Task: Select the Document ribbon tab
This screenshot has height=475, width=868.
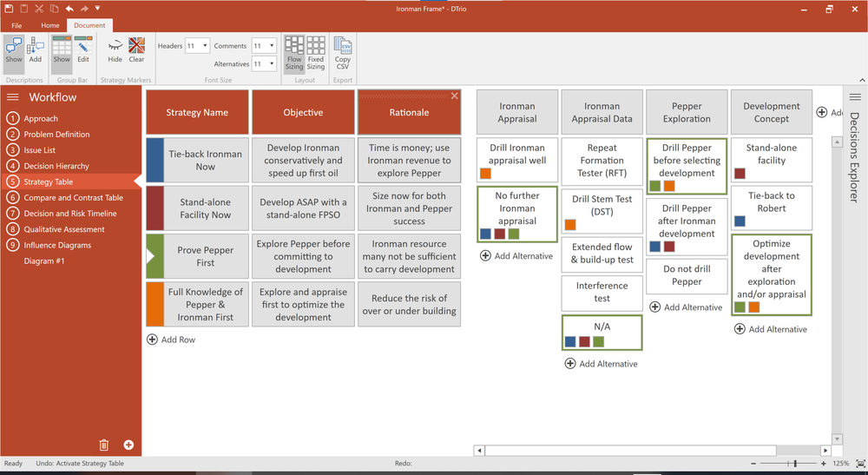Action: (x=89, y=25)
